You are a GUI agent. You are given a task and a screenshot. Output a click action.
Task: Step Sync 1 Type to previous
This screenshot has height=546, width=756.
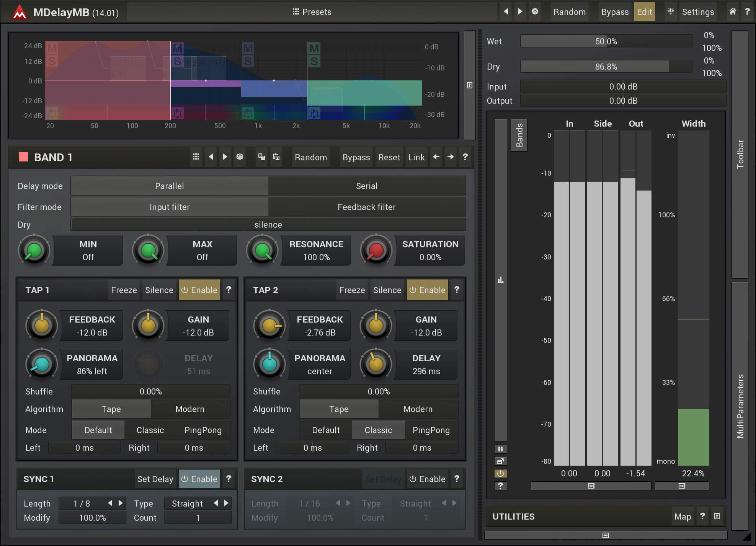point(216,503)
